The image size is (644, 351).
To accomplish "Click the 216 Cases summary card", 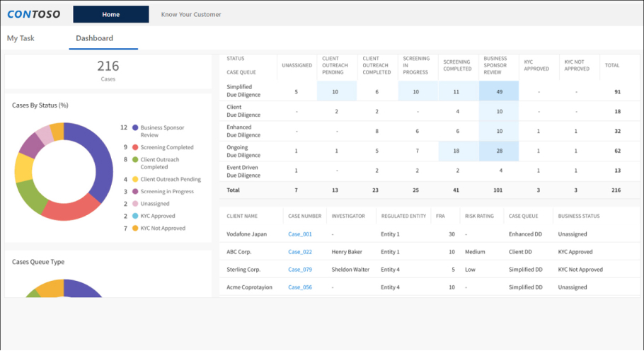I will click(x=108, y=70).
